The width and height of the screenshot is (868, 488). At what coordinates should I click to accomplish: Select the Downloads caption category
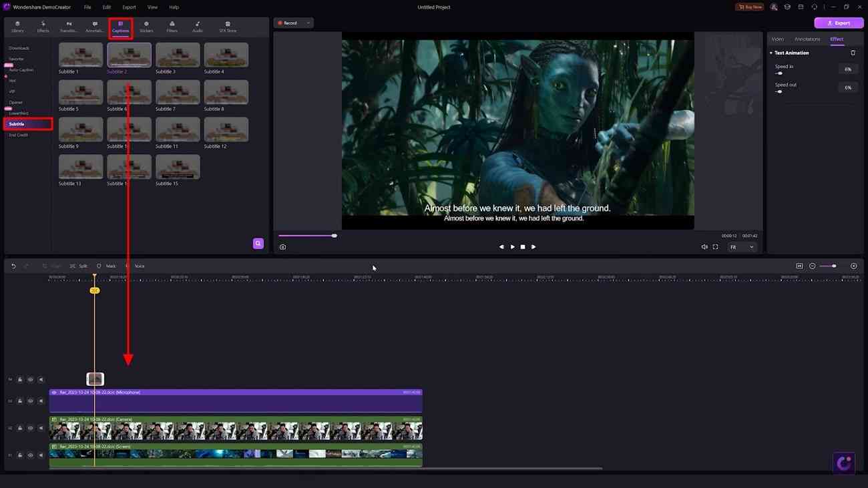coord(19,48)
